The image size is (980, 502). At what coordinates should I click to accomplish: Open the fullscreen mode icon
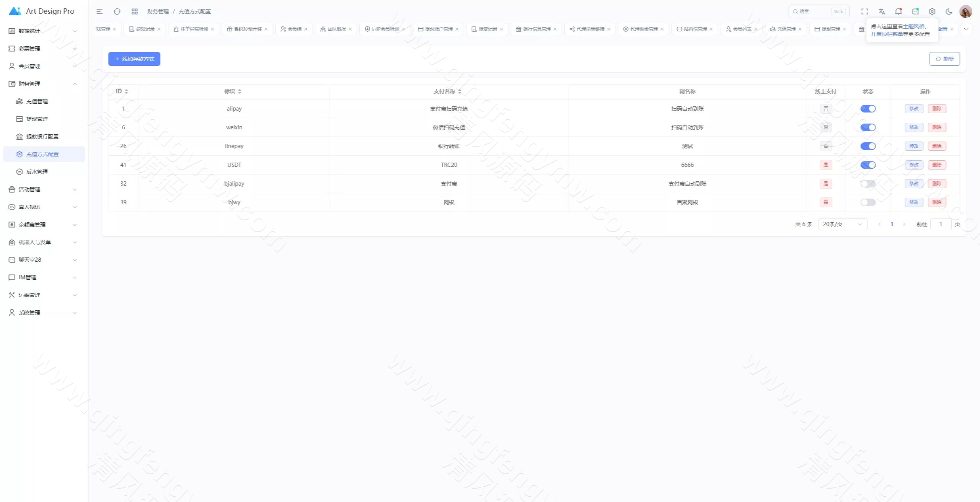pos(865,11)
